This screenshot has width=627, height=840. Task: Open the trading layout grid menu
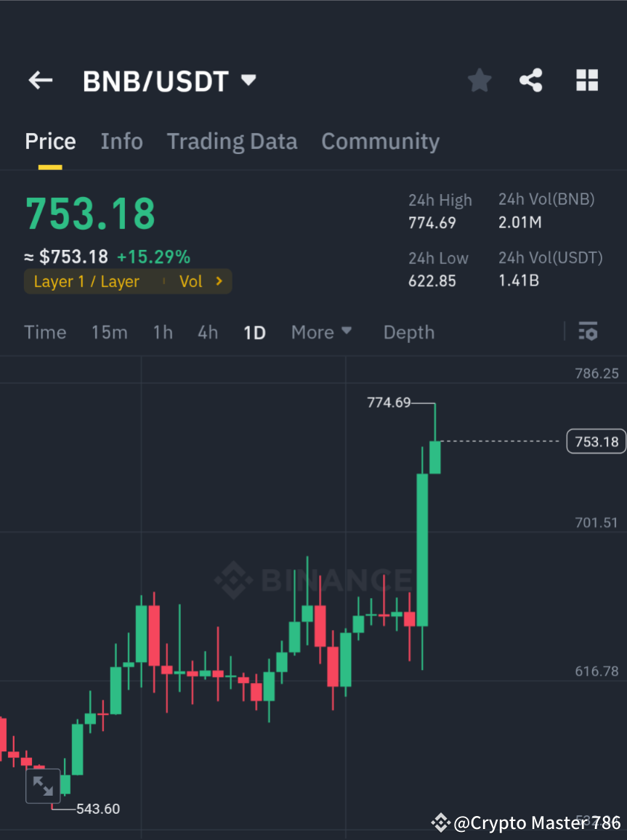pos(586,80)
